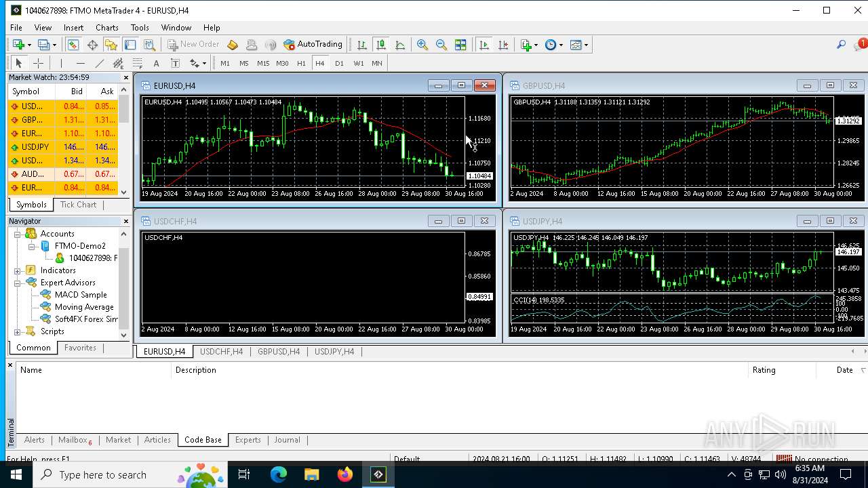The image size is (868, 488).
Task: Select the Crosshair tool
Action: pos(38,63)
